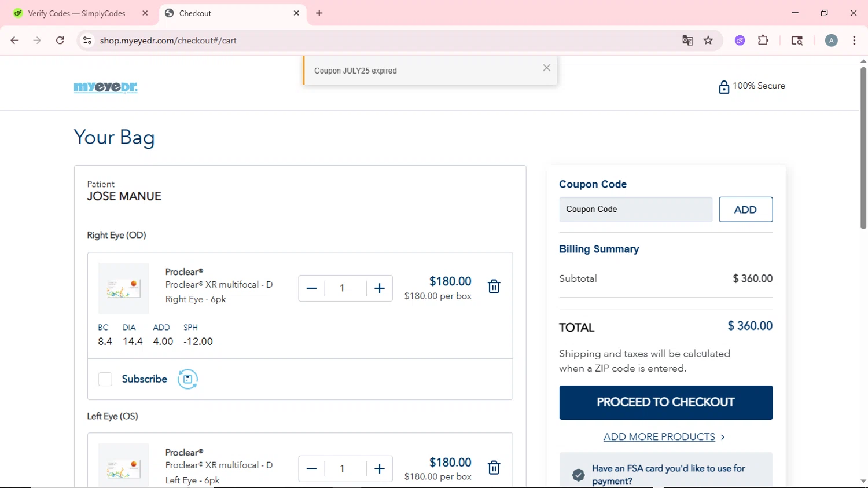
Task: Open the Chrome three-dot menu
Action: pyautogui.click(x=854, y=41)
